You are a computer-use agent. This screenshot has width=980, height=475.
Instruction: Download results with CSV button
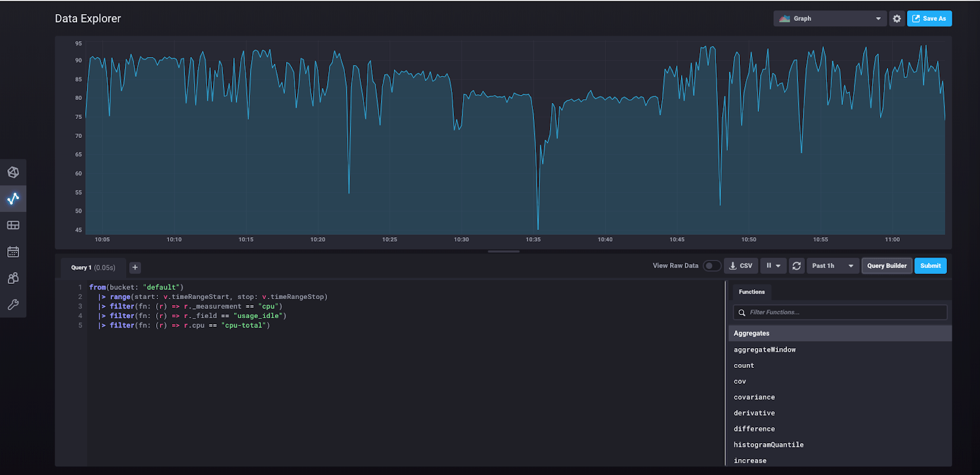741,265
